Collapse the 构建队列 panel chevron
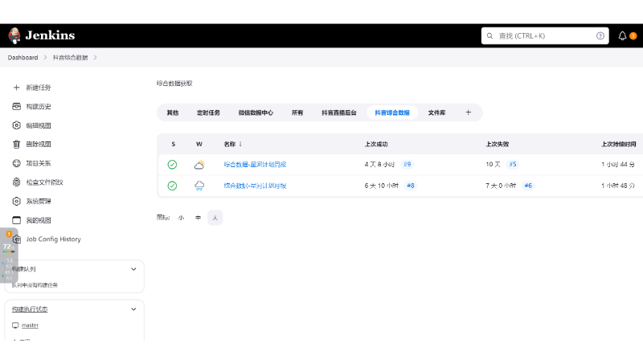The image size is (643, 364). coord(133,269)
